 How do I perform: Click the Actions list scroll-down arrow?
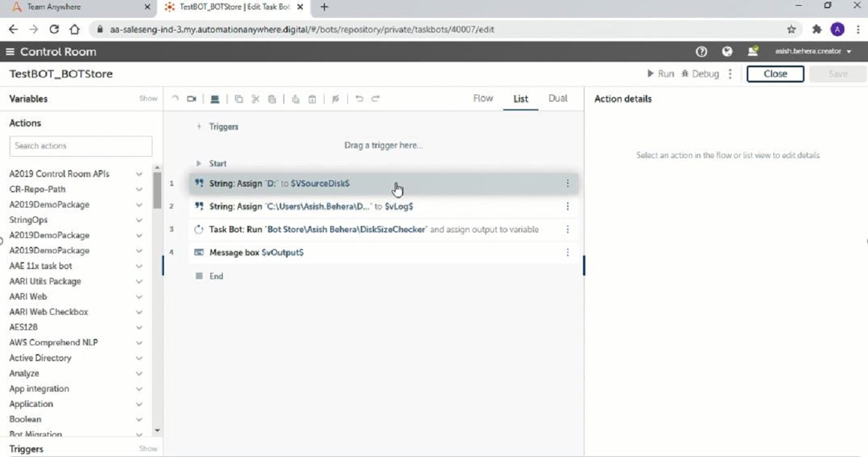pos(157,431)
